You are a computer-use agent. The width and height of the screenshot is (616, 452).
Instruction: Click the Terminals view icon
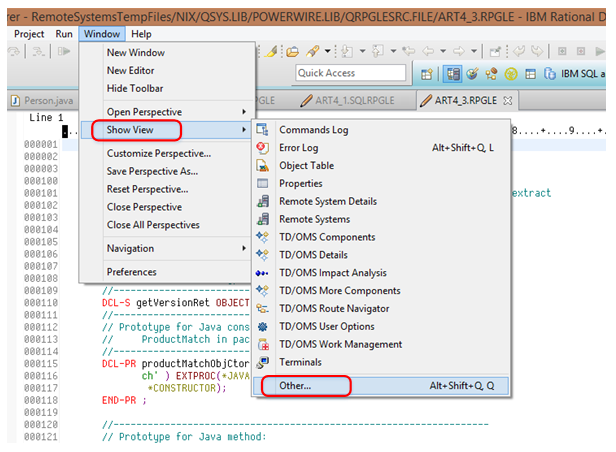pos(263,362)
